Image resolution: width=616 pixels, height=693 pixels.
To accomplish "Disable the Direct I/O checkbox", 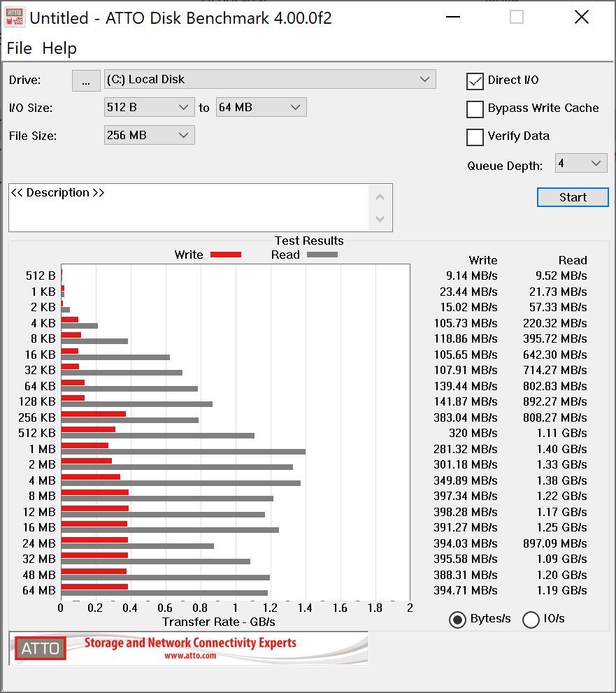I will [x=475, y=81].
